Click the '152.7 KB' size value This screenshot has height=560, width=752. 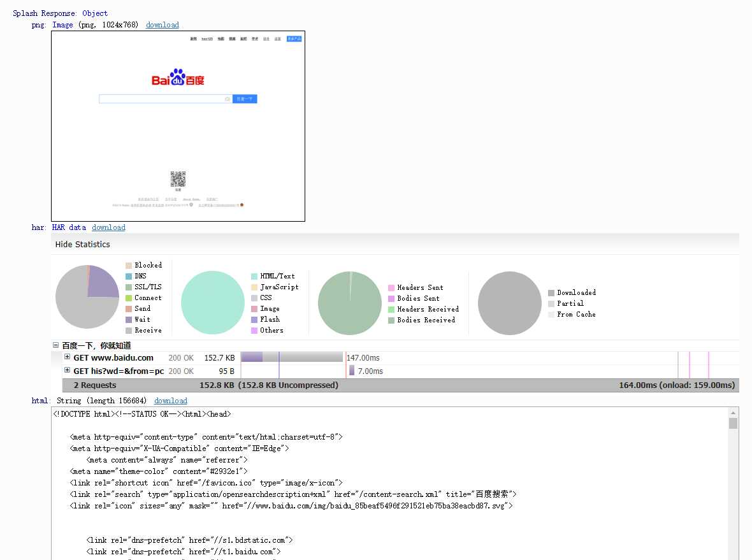point(220,357)
